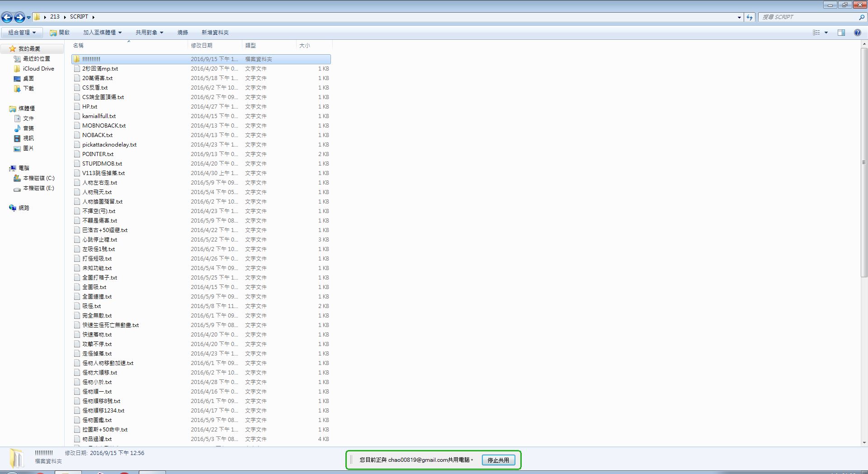Sort by 類型 column header
This screenshot has width=868, height=474.
(269, 46)
